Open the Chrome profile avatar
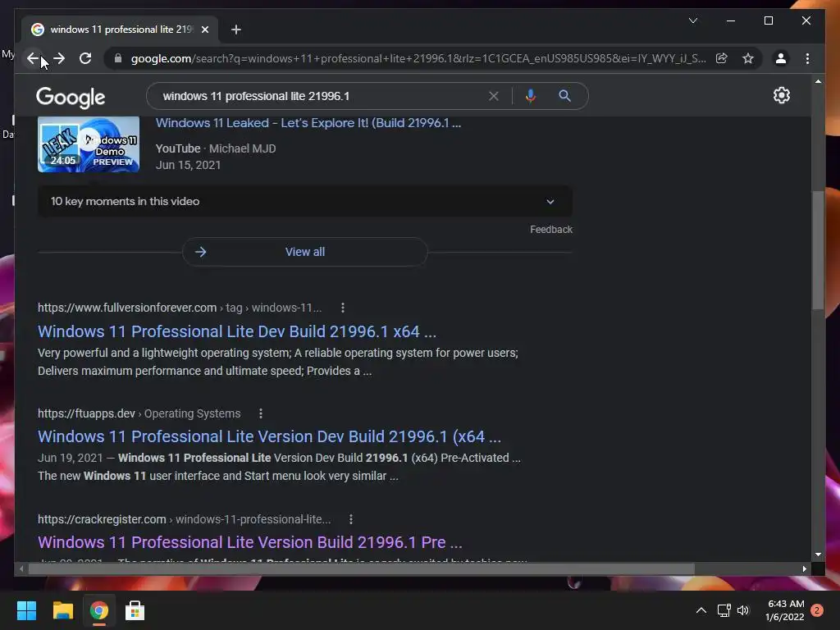Screen dimensions: 840x630 click(781, 58)
